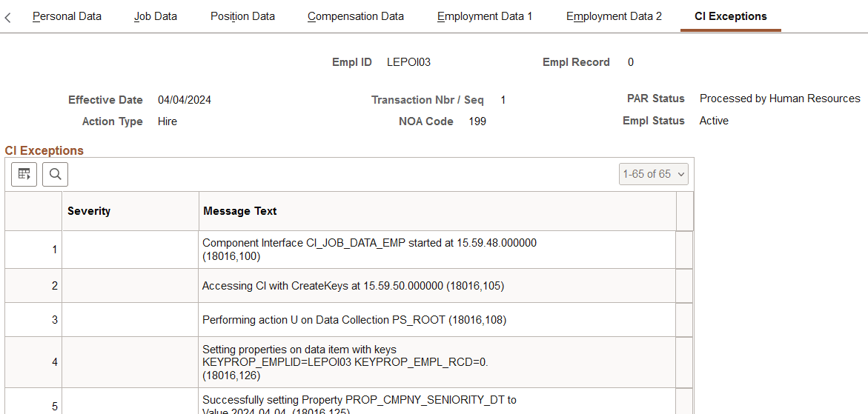
Task: Click the grid search magnifier icon
Action: [x=56, y=174]
